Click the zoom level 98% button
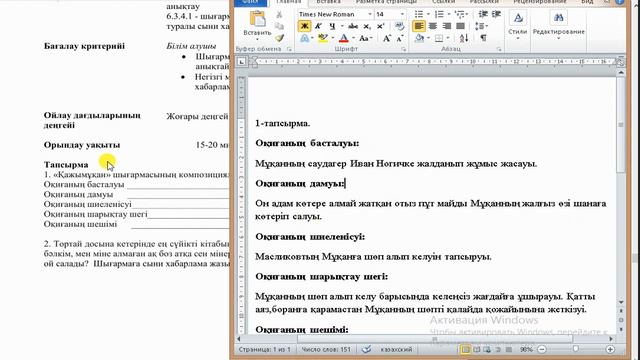Screen dimensions: 640x360 click(x=527, y=349)
